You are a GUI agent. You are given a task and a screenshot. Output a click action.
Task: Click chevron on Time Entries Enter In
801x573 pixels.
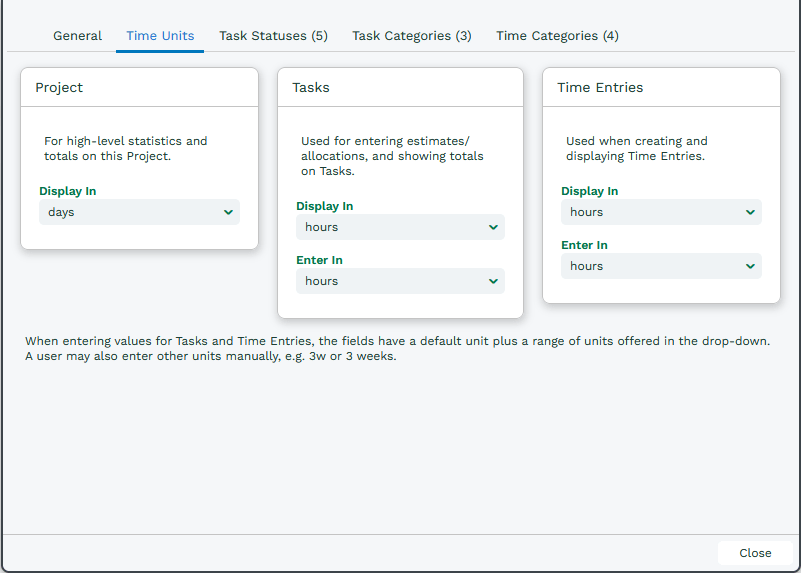(x=750, y=266)
